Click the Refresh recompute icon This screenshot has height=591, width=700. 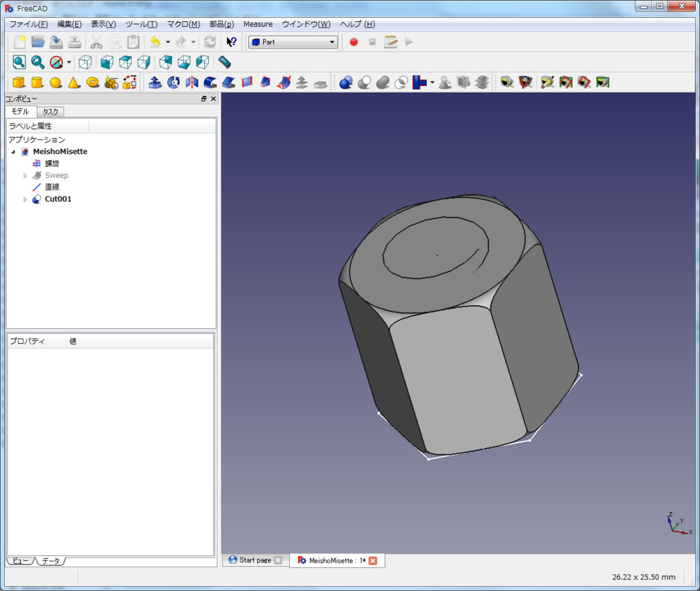(209, 42)
